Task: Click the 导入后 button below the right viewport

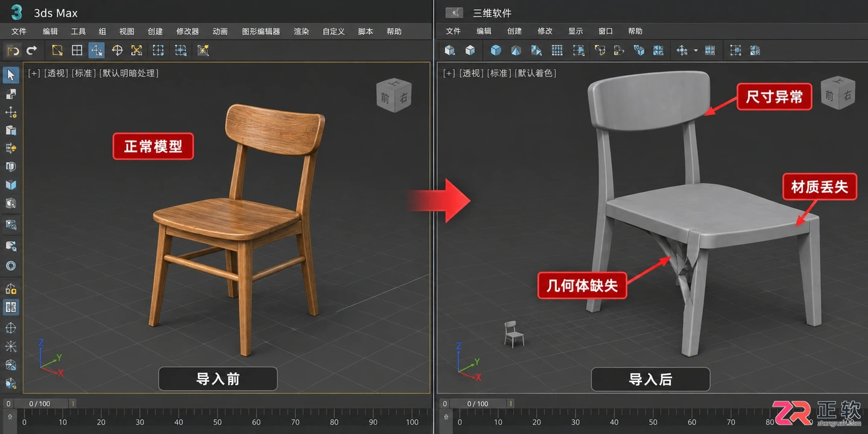Action: click(x=650, y=379)
